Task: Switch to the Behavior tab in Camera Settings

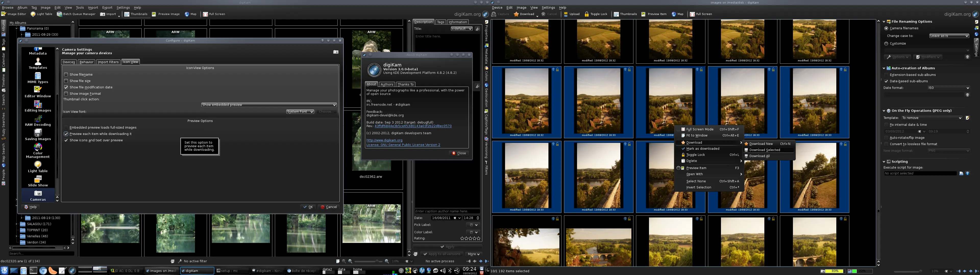Action: [86, 62]
